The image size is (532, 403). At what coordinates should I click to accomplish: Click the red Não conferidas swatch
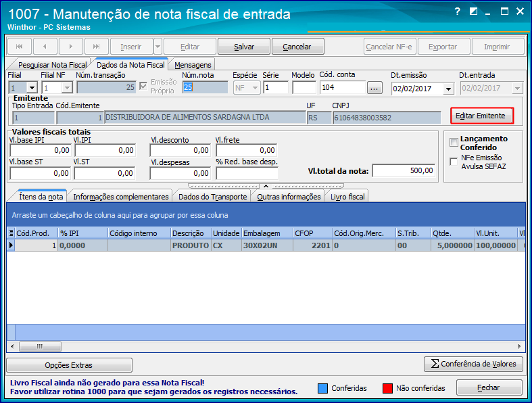pos(387,388)
